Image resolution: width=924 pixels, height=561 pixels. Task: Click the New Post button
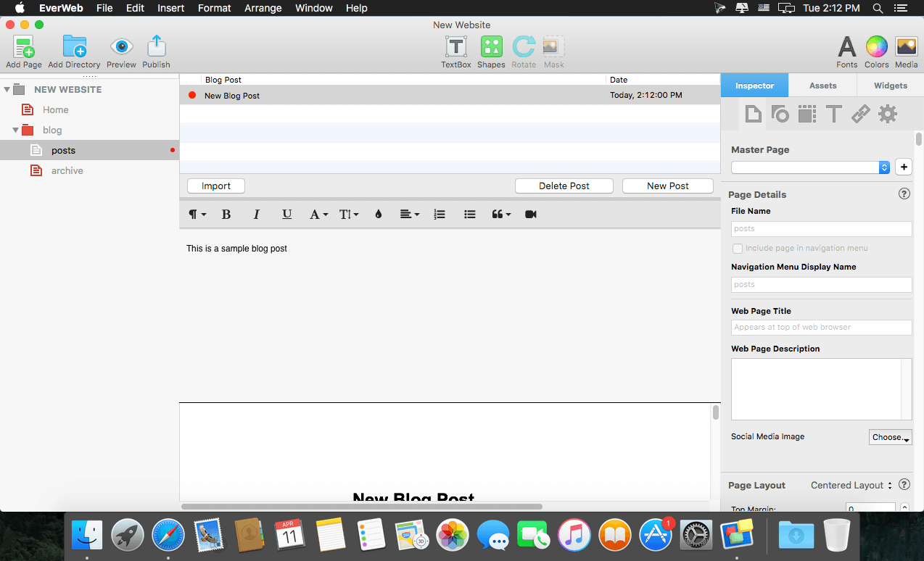667,186
